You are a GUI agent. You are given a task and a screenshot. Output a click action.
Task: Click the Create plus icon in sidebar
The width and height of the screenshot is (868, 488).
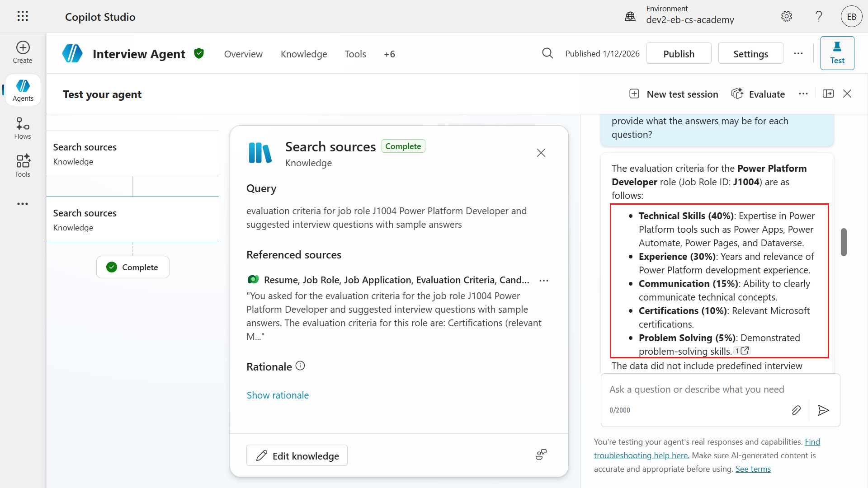coord(23,47)
